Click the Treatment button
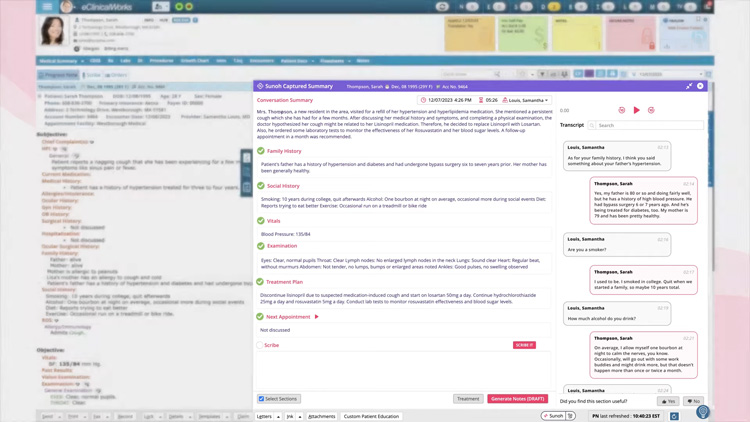The height and width of the screenshot is (422, 750). click(468, 399)
